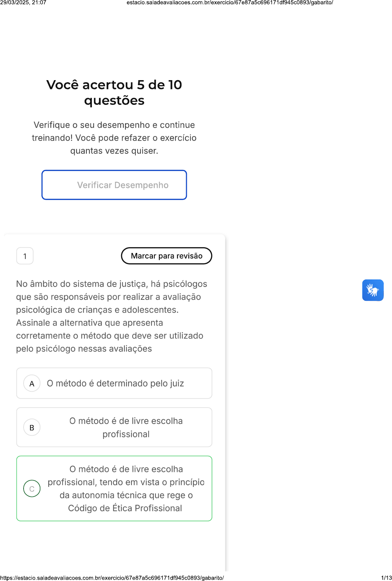Image resolution: width=392 pixels, height=581 pixels.
Task: Open the footer gabarito URL link
Action: [x=112, y=578]
